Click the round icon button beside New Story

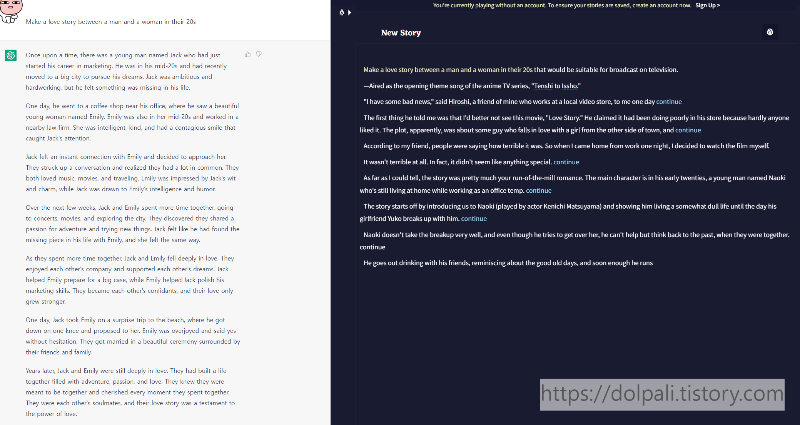770,32
